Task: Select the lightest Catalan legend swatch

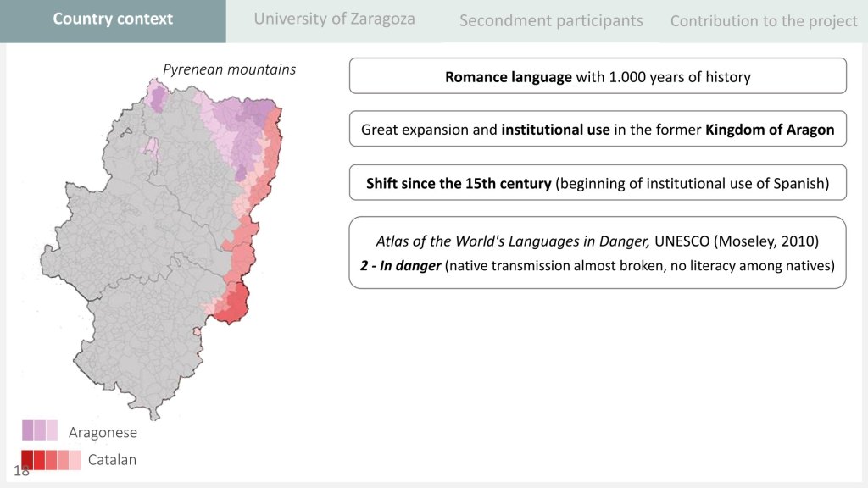Action: tap(75, 460)
